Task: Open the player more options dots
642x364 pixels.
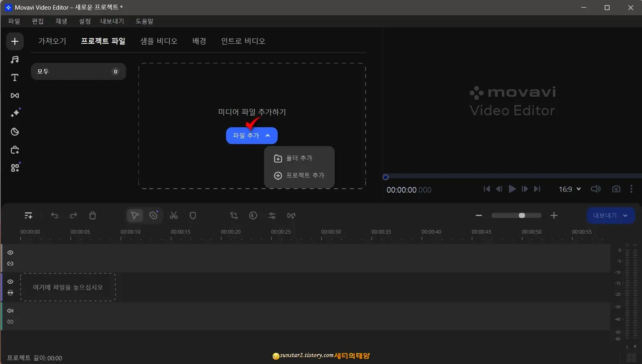Action: 631,189
